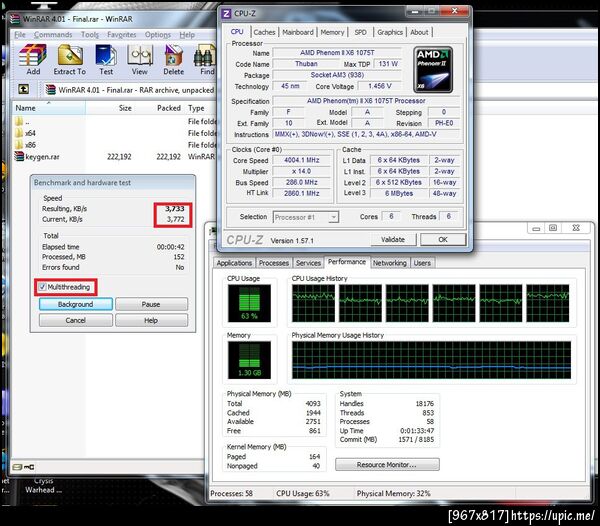Click the Delete files toolbar icon

coord(173,55)
